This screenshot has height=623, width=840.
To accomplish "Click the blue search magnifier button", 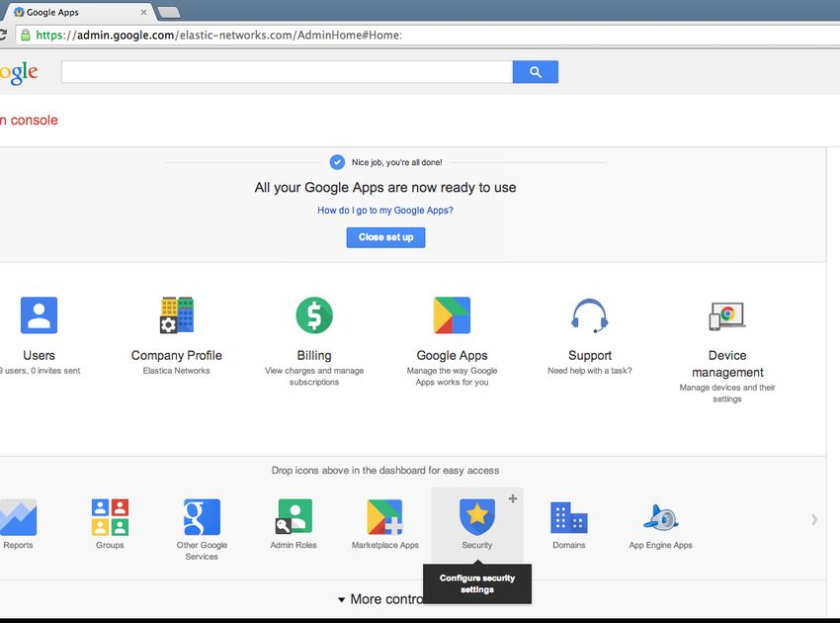I will click(x=536, y=72).
